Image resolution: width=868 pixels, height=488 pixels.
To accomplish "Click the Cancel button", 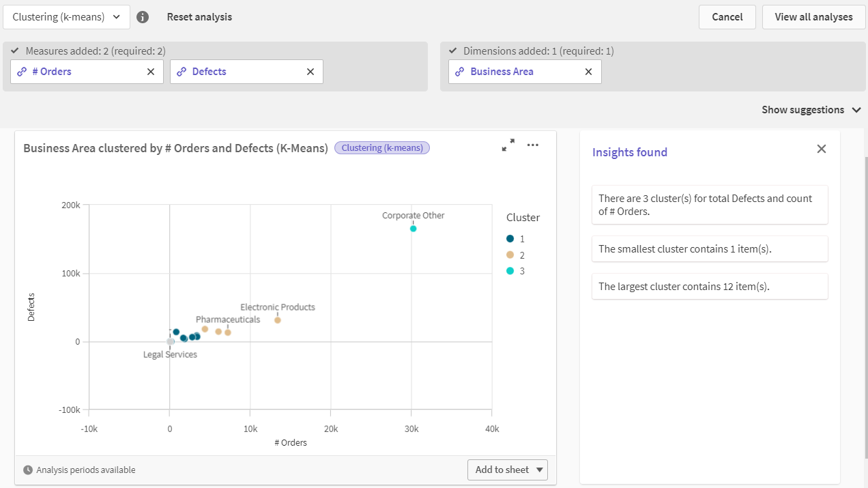I will [727, 16].
